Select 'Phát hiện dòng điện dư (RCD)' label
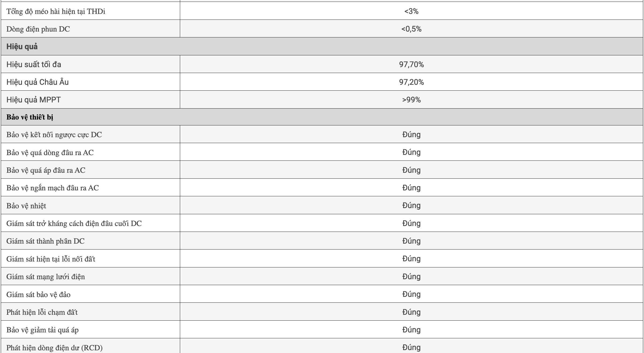 point(54,348)
